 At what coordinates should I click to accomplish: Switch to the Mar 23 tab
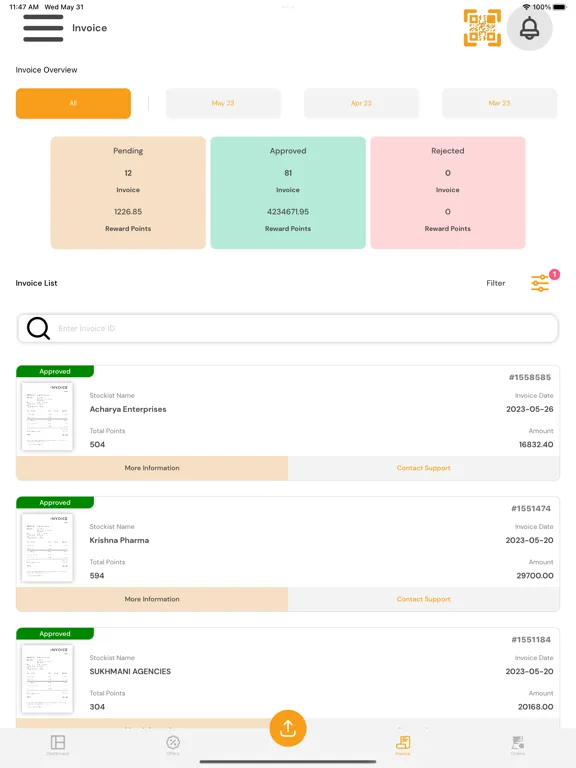click(500, 103)
